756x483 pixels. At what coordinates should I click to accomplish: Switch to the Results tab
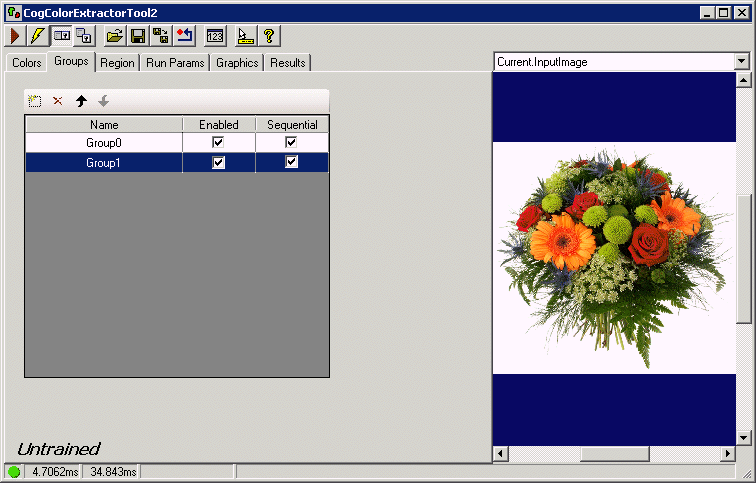pyautogui.click(x=288, y=63)
